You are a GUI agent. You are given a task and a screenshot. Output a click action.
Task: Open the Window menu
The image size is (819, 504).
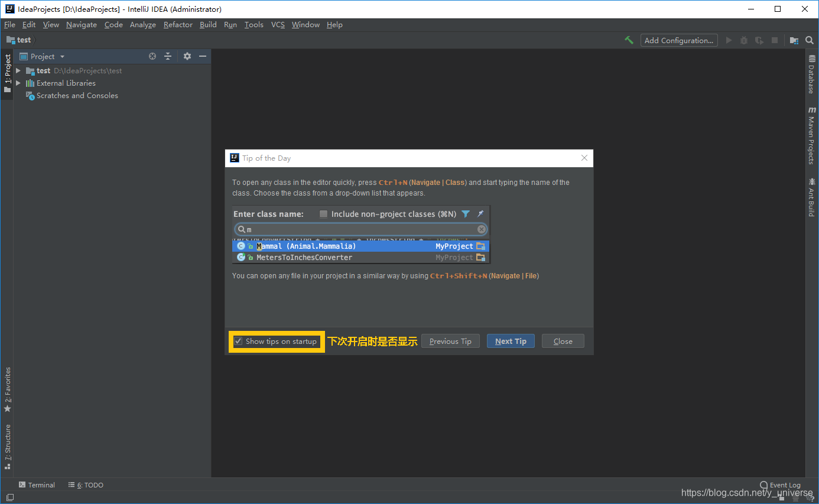305,25
